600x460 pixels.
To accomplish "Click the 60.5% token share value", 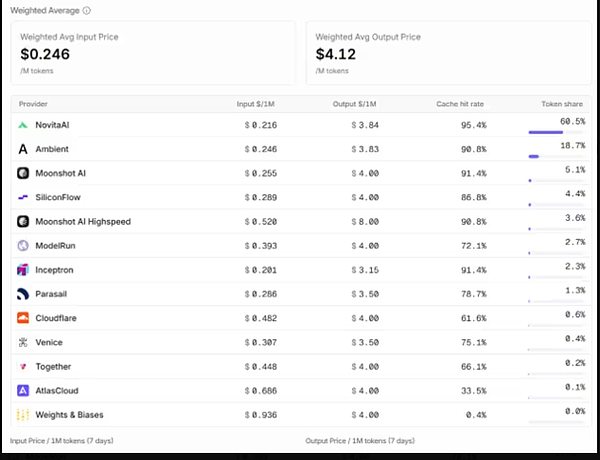I will point(572,121).
